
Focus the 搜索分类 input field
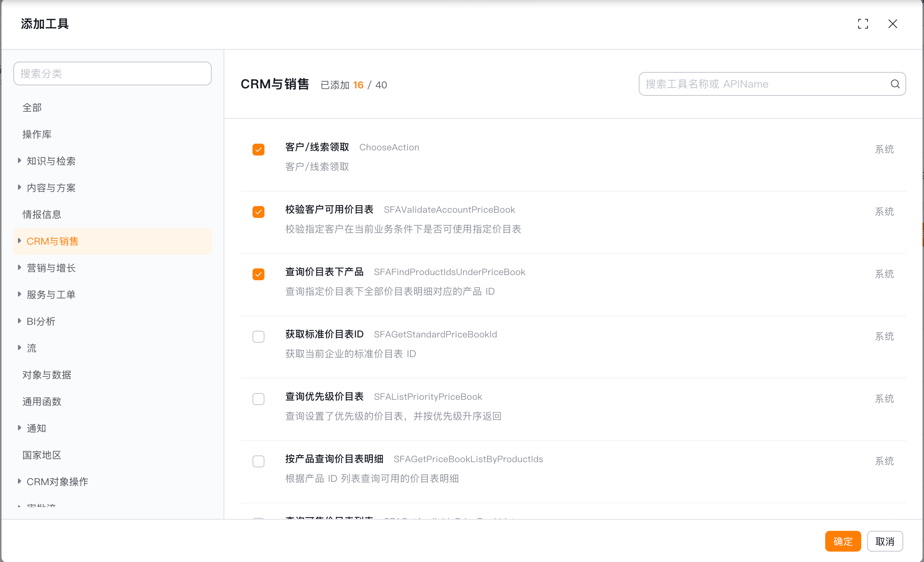click(x=113, y=73)
